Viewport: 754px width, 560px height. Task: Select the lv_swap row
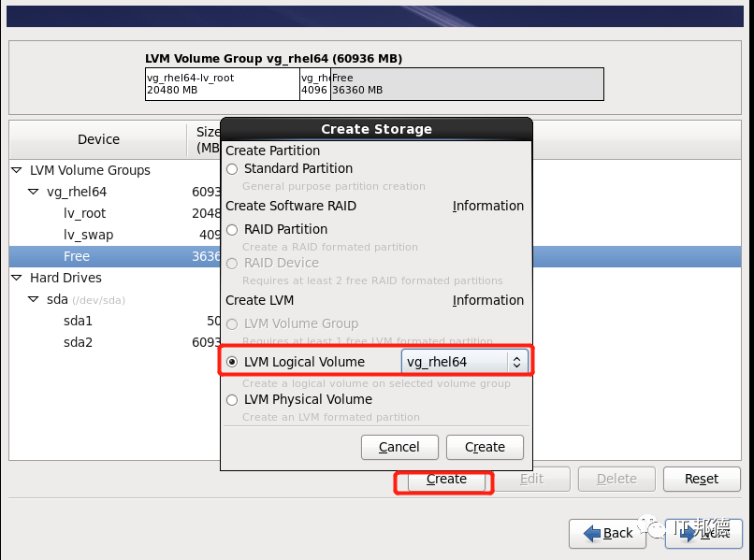point(114,235)
